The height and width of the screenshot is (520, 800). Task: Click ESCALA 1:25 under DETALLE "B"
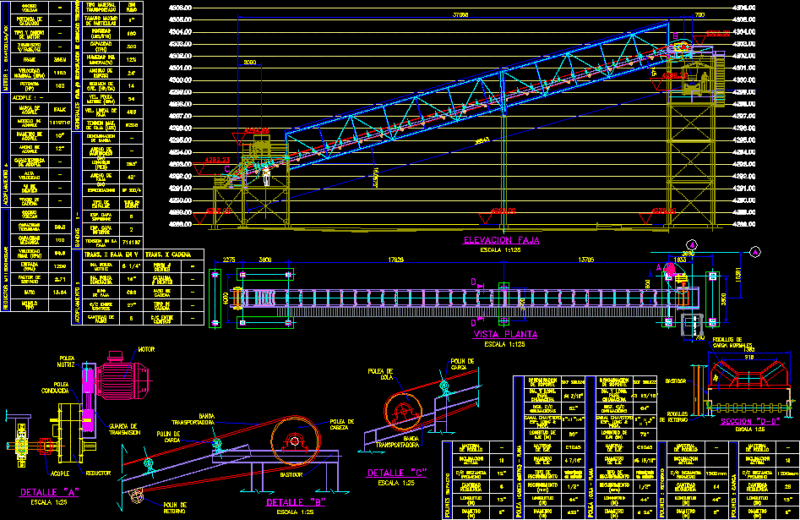tap(295, 512)
